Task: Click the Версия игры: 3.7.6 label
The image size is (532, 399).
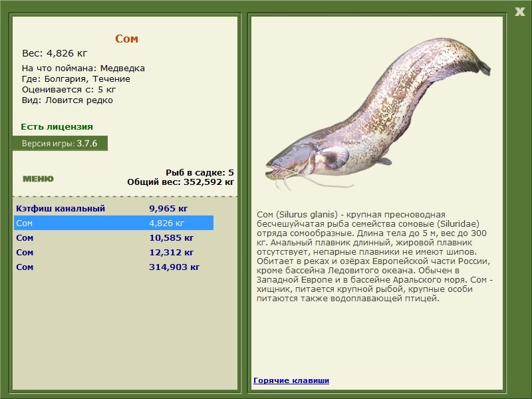Action: tap(60, 143)
